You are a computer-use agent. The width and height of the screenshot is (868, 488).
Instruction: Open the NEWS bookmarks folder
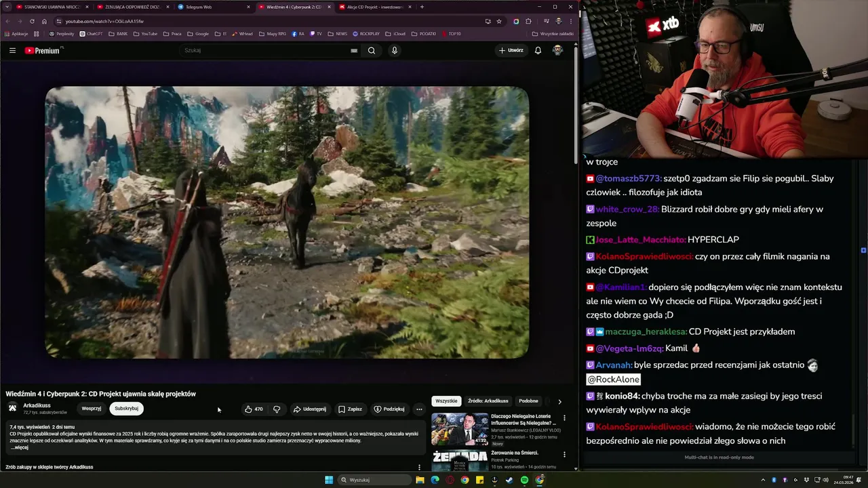(337, 33)
